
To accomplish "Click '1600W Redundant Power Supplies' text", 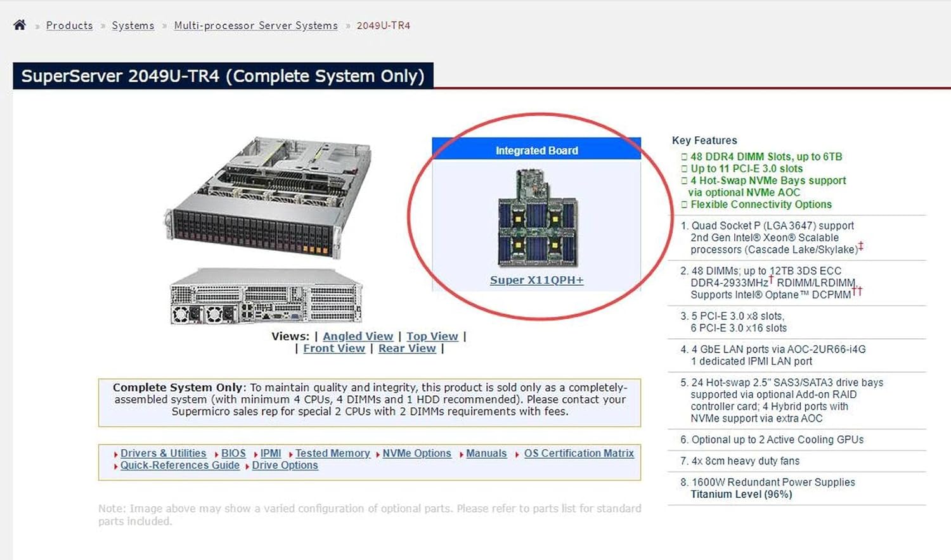I will coord(773,482).
